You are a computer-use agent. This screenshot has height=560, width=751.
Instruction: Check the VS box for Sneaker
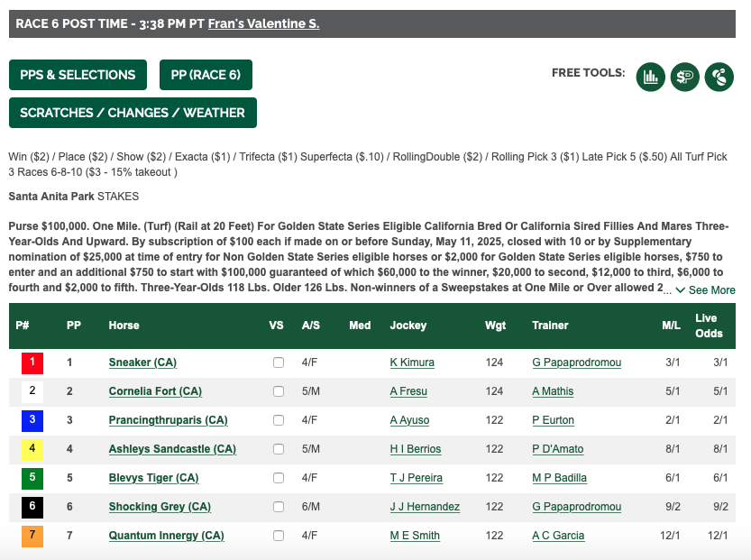279,363
